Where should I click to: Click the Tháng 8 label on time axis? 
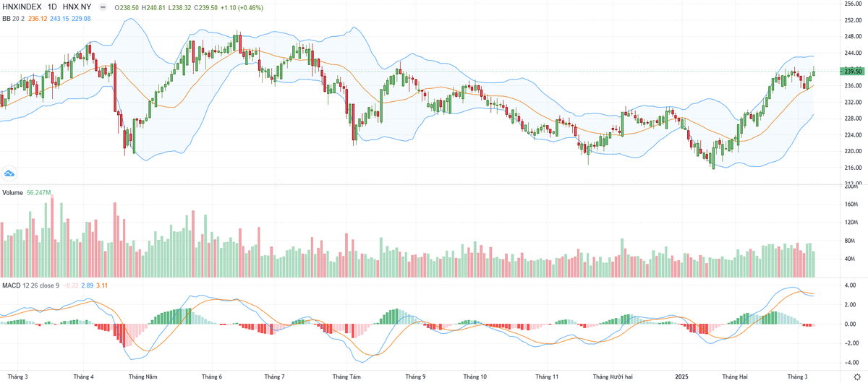tap(346, 376)
